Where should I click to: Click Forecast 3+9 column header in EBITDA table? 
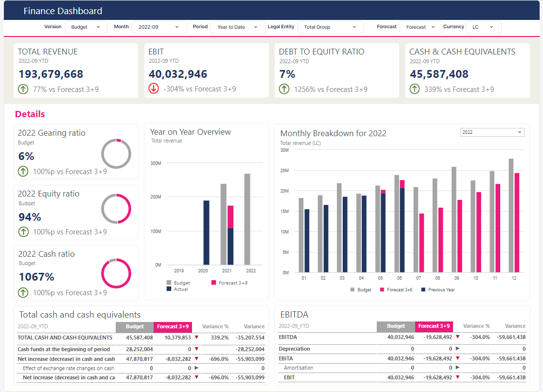click(434, 326)
